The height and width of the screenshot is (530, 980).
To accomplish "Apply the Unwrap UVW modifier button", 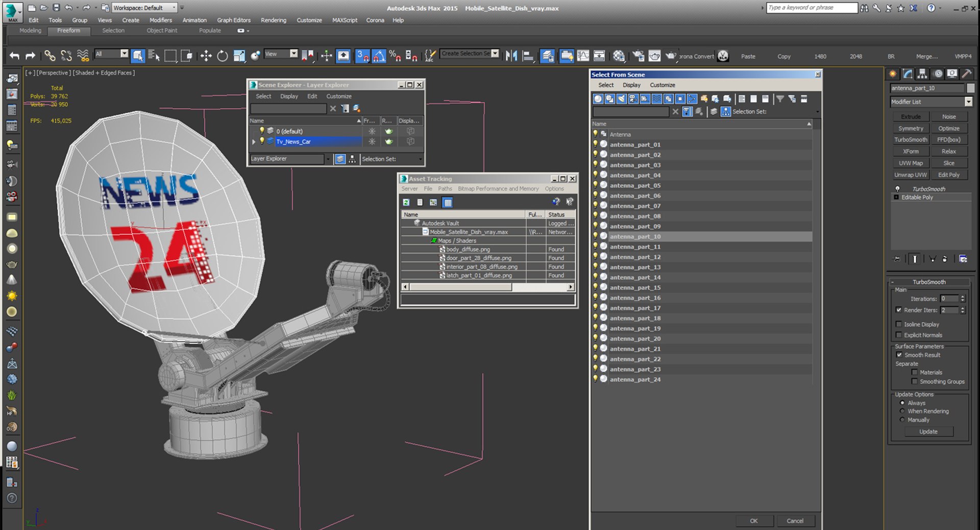I will [x=911, y=175].
